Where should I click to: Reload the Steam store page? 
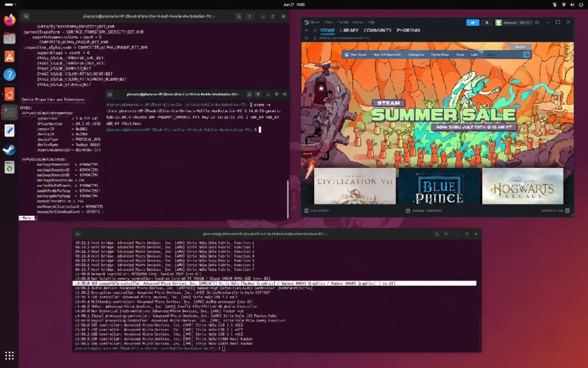coord(307,38)
